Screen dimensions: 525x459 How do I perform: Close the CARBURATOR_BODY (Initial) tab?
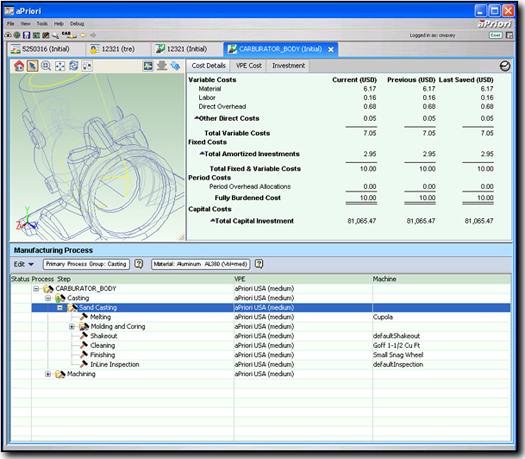point(331,50)
